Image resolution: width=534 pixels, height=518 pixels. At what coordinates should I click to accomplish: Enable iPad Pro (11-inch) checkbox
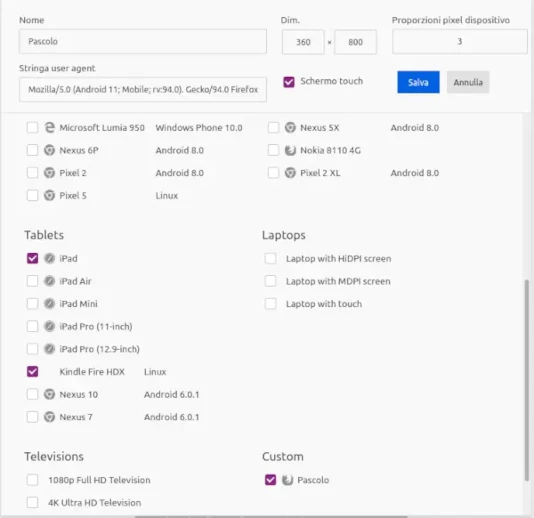coord(32,326)
